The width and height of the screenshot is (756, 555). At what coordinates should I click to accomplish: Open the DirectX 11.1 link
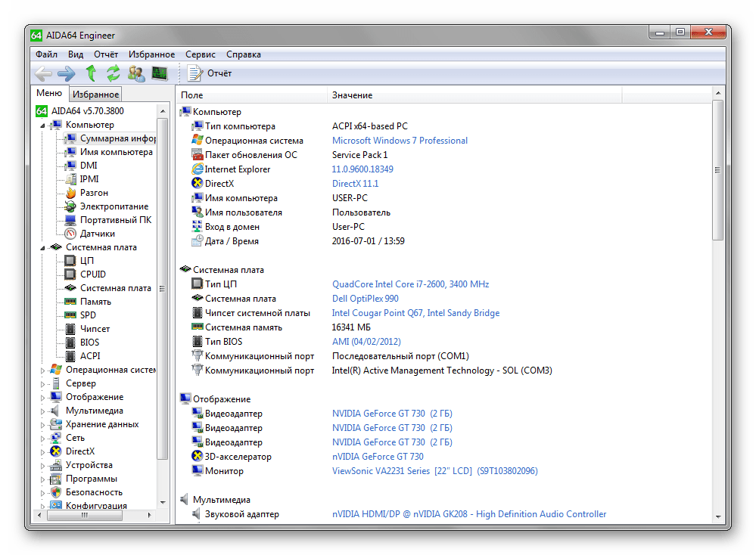[356, 184]
